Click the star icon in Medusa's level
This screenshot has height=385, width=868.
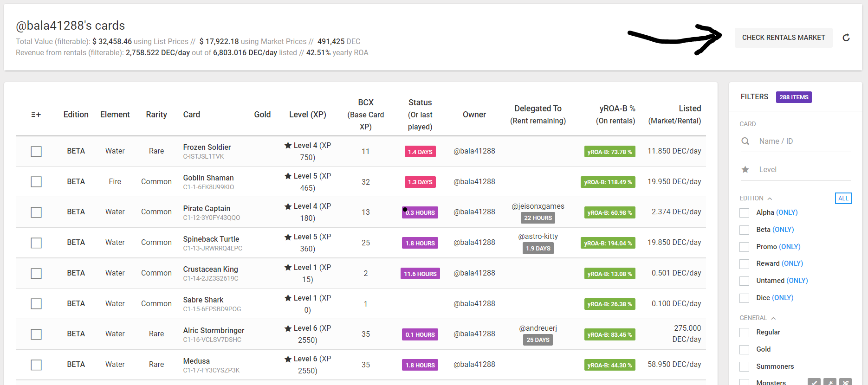(288, 359)
